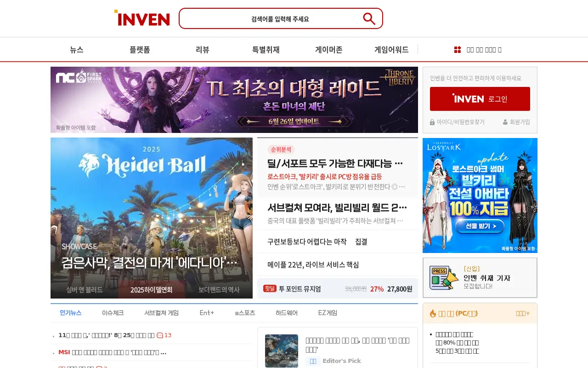Open the Editor's Pick article thumbnail
This screenshot has height=368, width=588.
pos(282,351)
